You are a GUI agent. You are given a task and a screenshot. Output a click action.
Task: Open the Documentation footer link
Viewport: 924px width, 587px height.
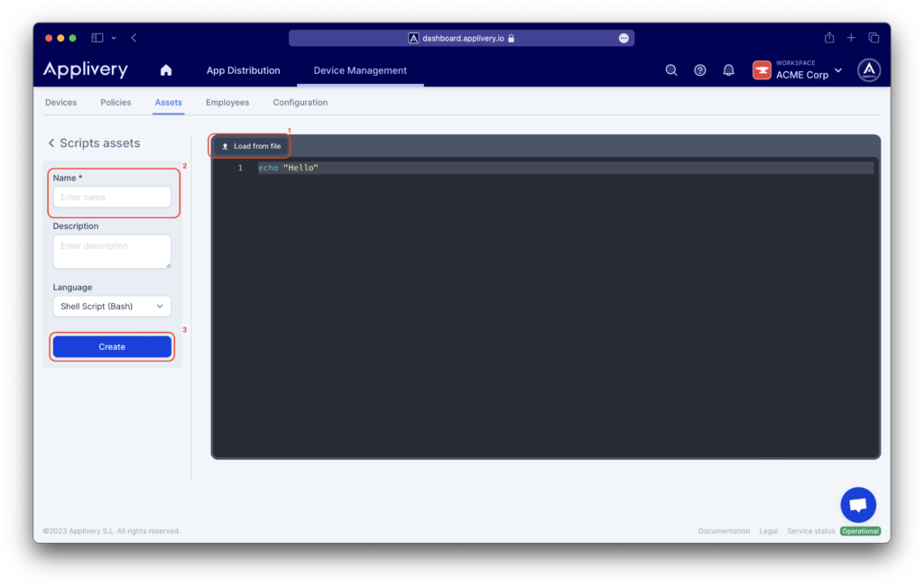[x=724, y=531]
